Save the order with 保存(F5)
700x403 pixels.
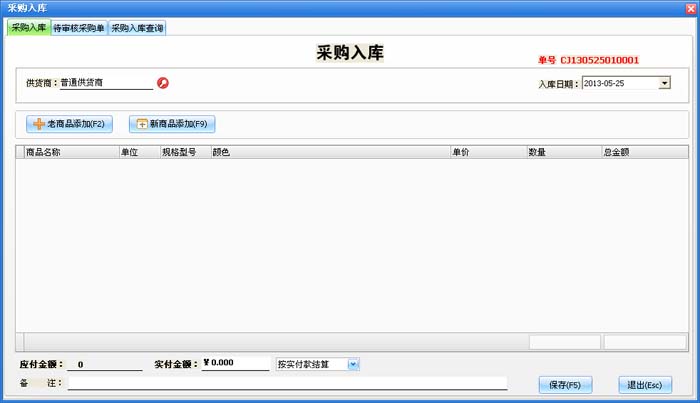point(565,385)
